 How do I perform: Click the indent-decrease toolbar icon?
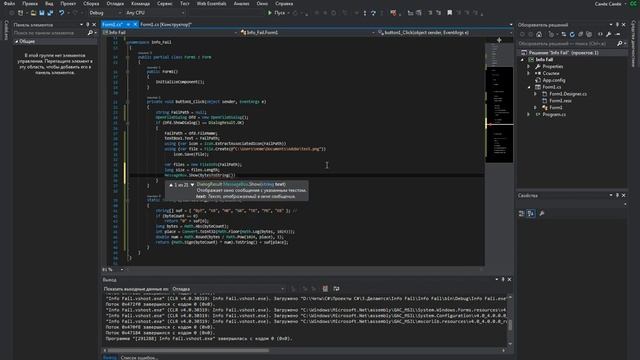(x=410, y=13)
